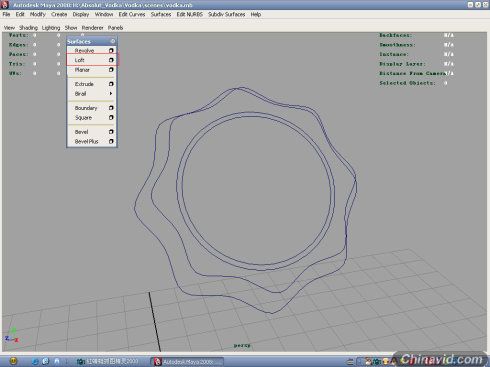Click the persp camera label

pyautogui.click(x=242, y=345)
